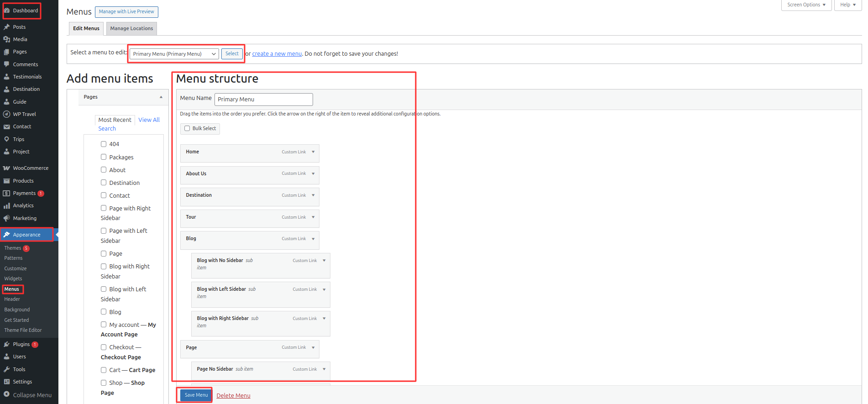Check the About page checkbox
This screenshot has height=404, width=868.
[104, 169]
